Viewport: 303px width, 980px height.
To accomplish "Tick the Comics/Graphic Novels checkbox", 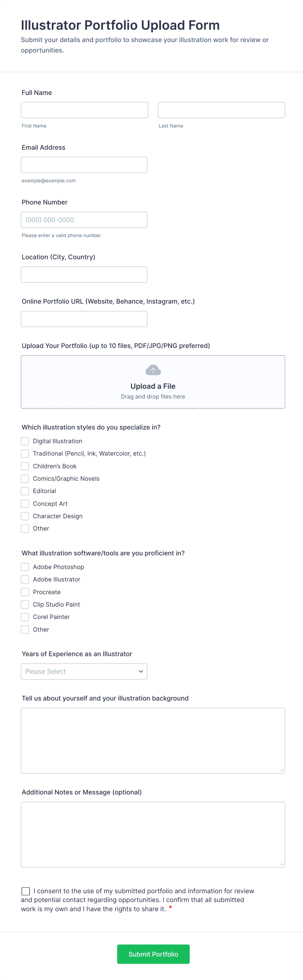I will click(25, 478).
